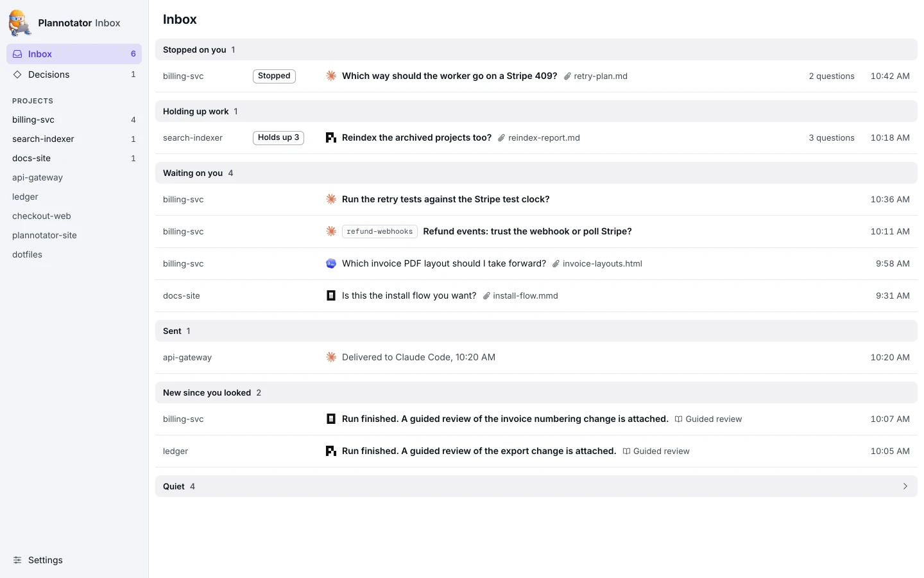Select the docs-site project in sidebar
The width and height of the screenshot is (924, 578).
pyautogui.click(x=74, y=158)
